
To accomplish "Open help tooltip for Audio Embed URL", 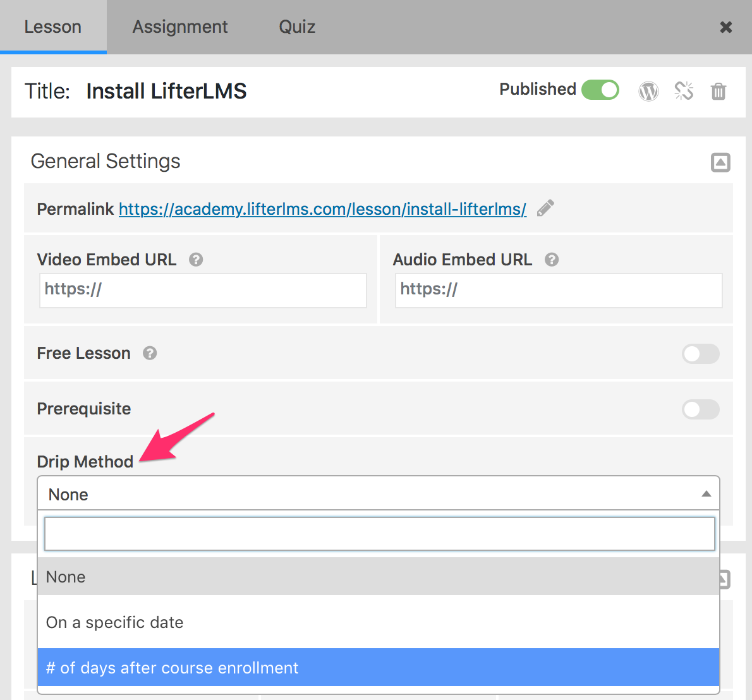I will (552, 260).
